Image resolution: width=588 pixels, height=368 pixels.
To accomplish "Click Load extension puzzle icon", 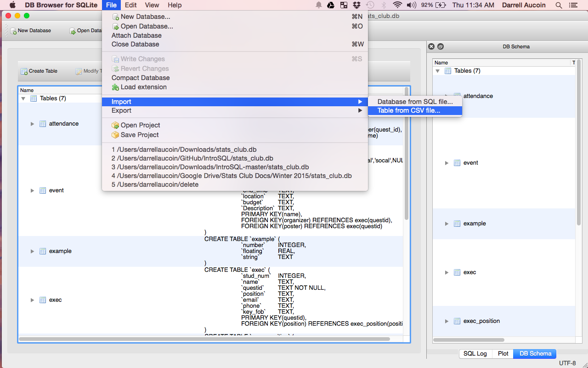I will pyautogui.click(x=116, y=87).
